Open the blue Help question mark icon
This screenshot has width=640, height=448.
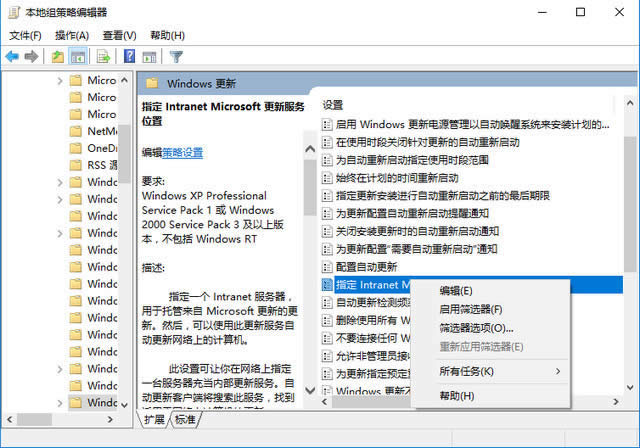[x=129, y=57]
